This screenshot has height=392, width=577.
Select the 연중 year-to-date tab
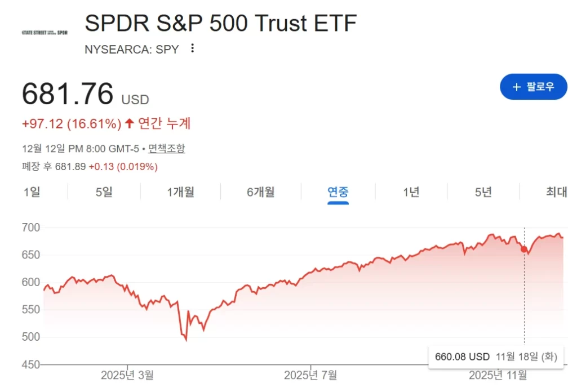[x=338, y=192]
